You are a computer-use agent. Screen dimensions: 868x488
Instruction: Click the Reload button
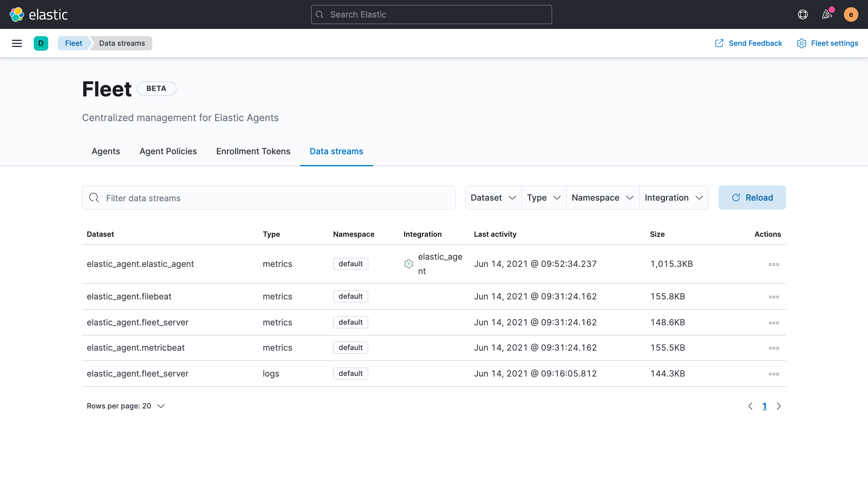pos(752,198)
